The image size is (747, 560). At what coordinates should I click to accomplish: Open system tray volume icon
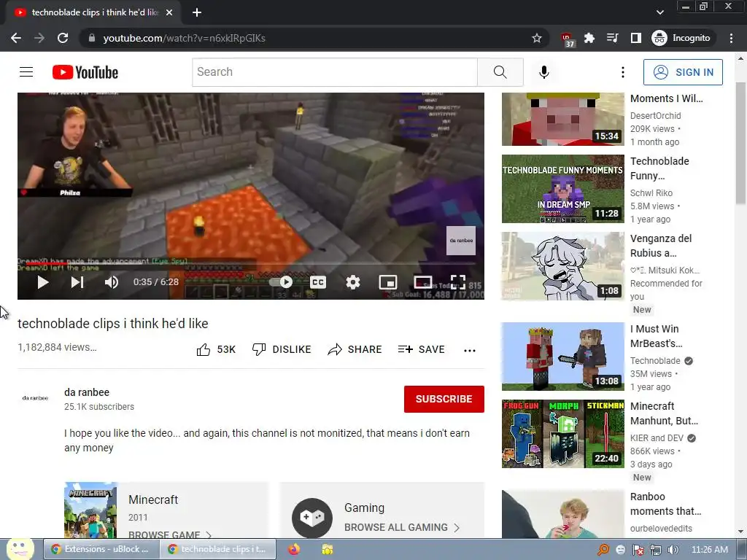click(673, 550)
